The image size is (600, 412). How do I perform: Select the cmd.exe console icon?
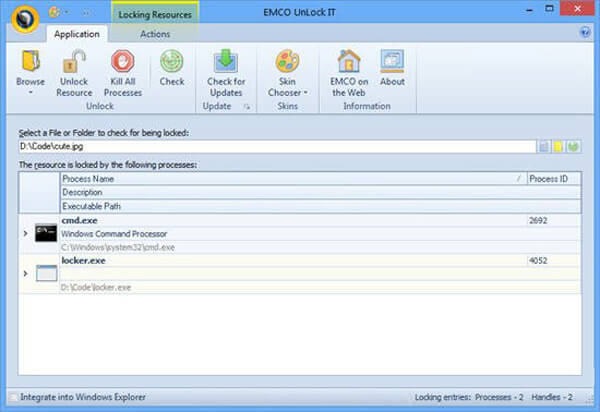click(x=46, y=233)
